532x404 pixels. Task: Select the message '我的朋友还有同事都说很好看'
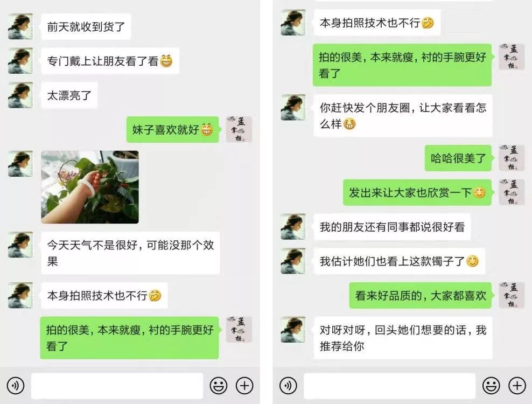pos(392,227)
